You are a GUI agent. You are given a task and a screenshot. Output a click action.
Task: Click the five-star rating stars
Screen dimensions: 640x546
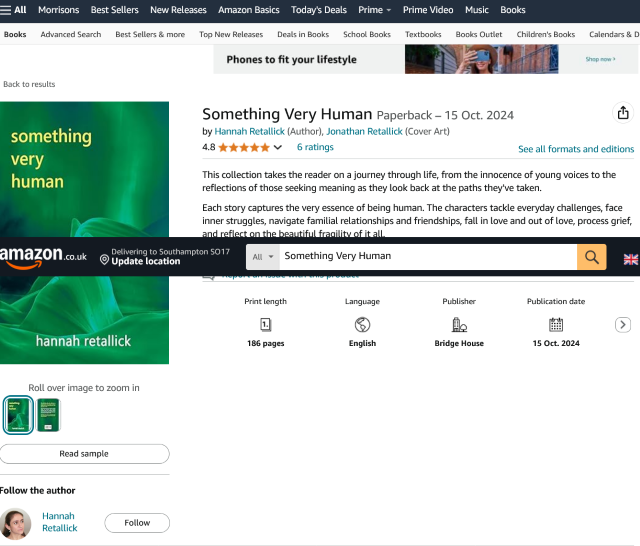click(x=243, y=147)
